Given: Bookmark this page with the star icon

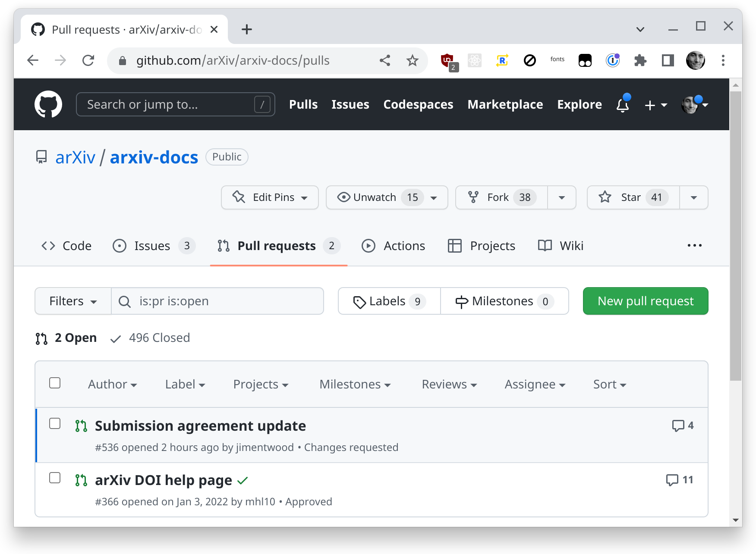Looking at the screenshot, I should (x=413, y=60).
